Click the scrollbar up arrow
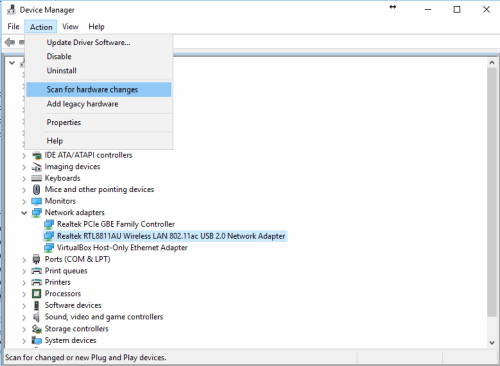 [492, 62]
